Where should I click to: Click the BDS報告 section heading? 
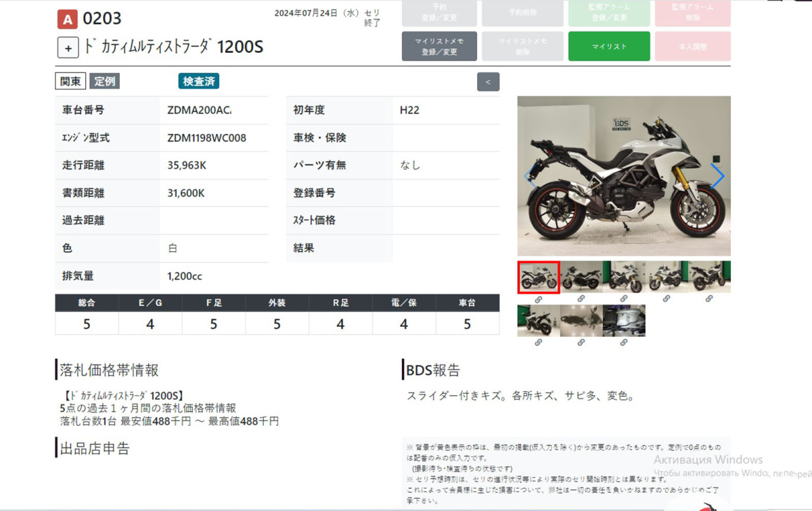[433, 370]
